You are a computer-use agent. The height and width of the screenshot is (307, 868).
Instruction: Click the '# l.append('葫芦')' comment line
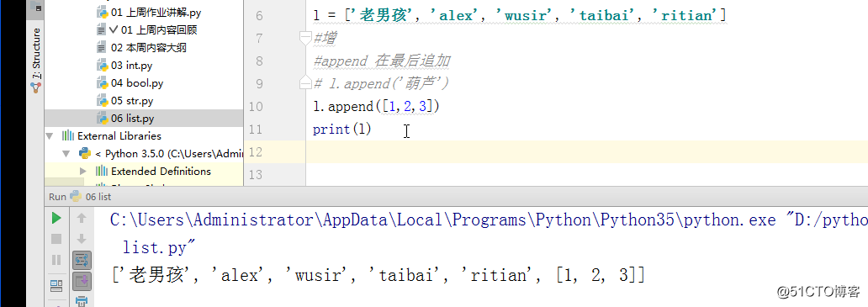(381, 83)
